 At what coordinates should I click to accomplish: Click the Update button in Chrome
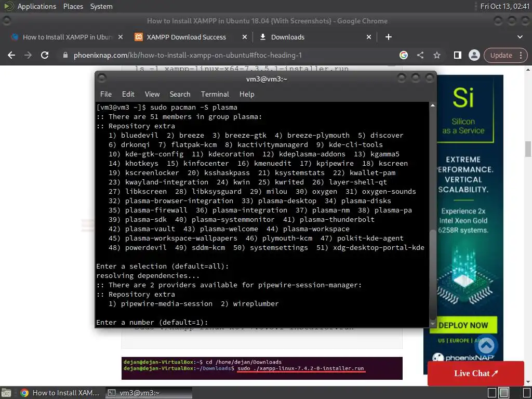pos(501,55)
